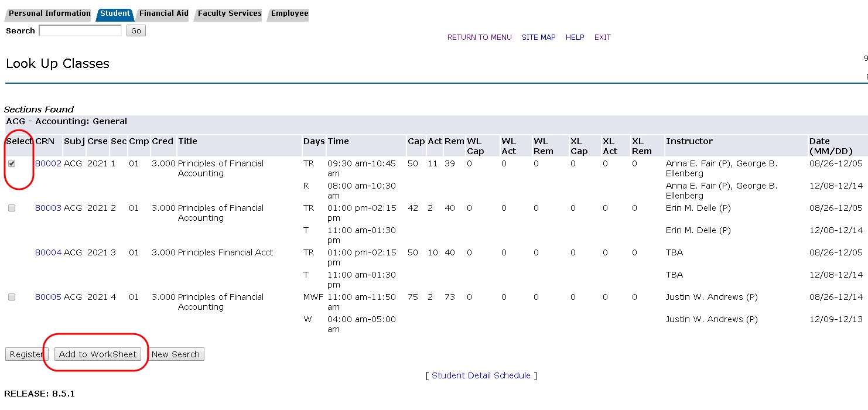Screen dimensions: 868x410
Task: Click the remaining seats value 39
Action: [450, 164]
